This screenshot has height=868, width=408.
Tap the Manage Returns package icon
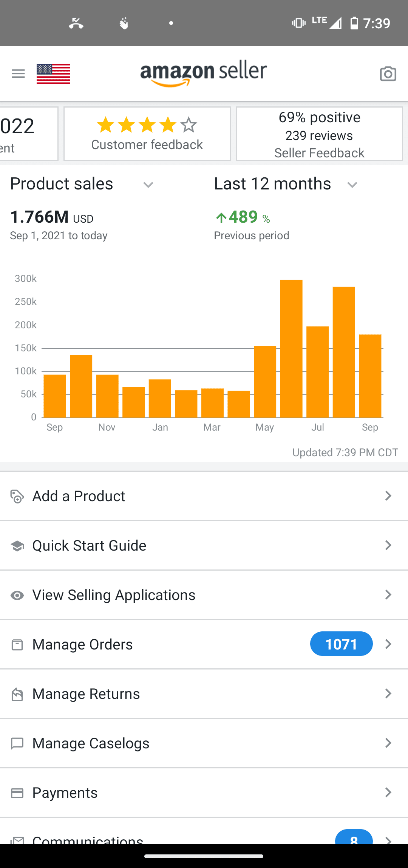tap(17, 694)
